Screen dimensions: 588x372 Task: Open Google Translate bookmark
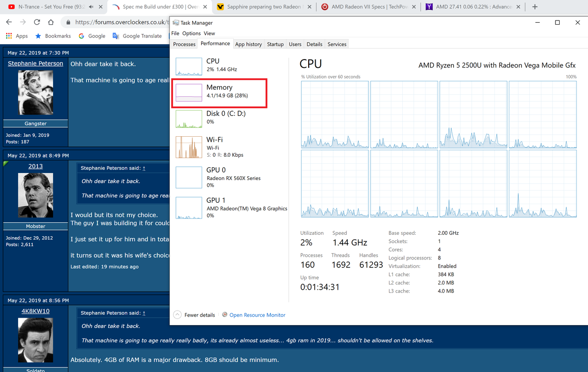click(x=137, y=36)
